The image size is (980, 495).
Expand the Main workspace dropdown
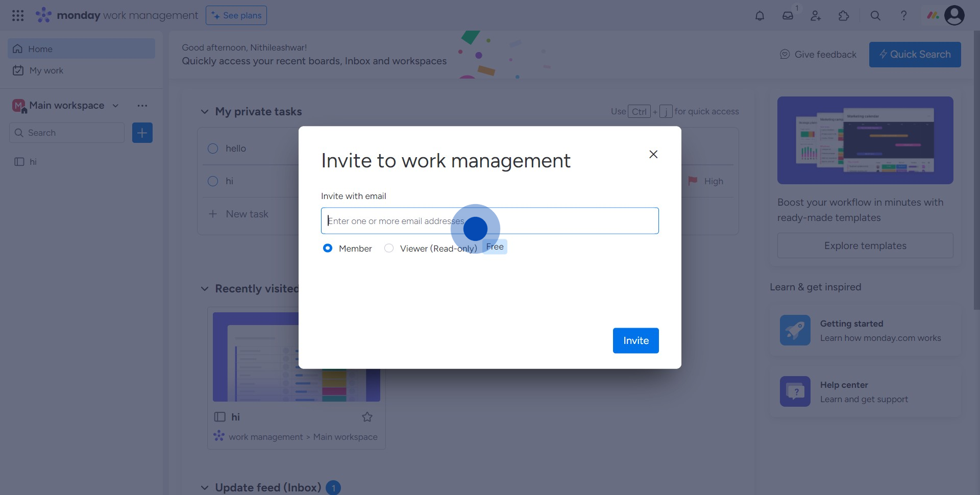(x=115, y=106)
